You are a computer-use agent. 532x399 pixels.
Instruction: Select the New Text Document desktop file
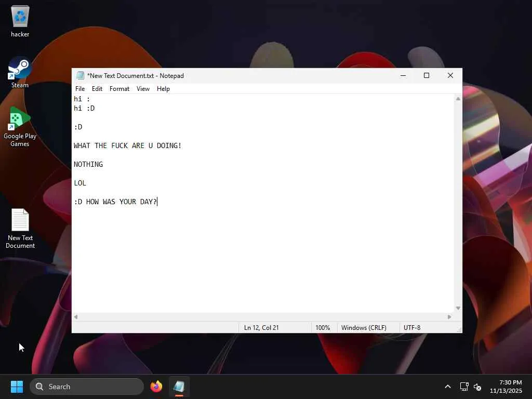(20, 229)
